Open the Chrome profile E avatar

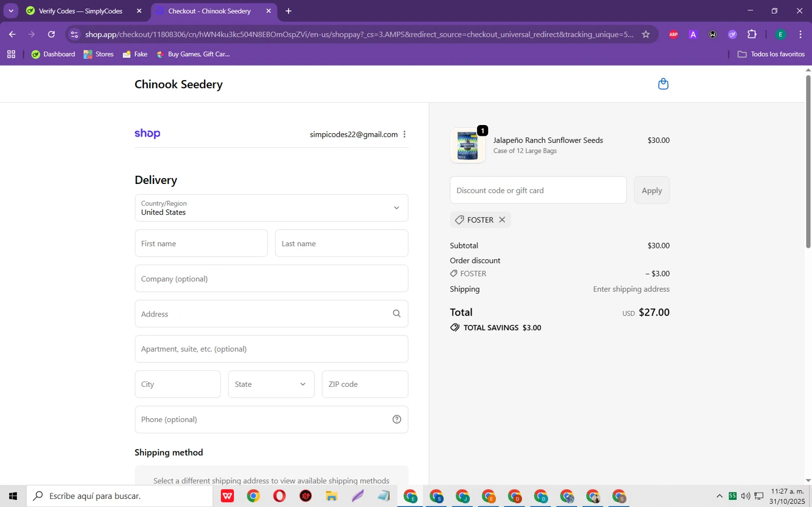coord(781,34)
